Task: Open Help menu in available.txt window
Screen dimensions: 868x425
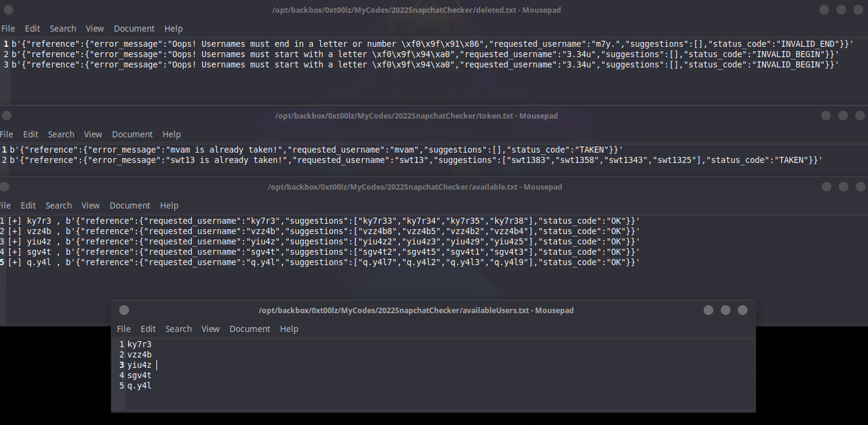Action: (169, 206)
